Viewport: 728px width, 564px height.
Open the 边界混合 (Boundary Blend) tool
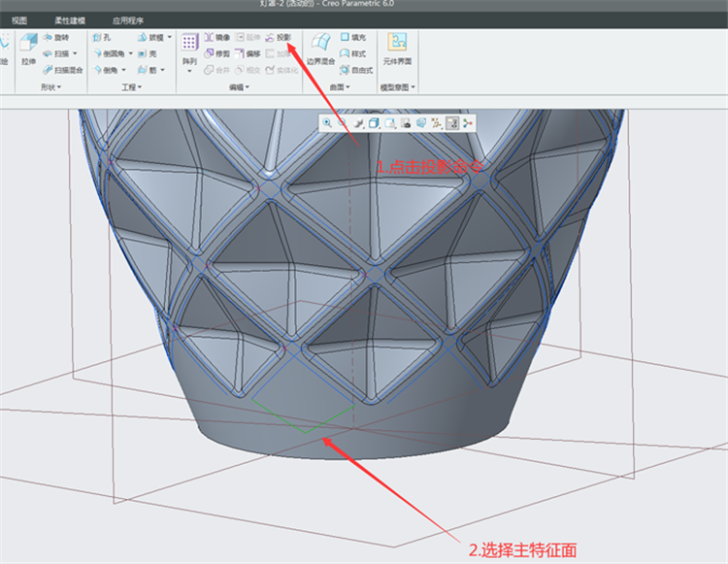click(320, 49)
